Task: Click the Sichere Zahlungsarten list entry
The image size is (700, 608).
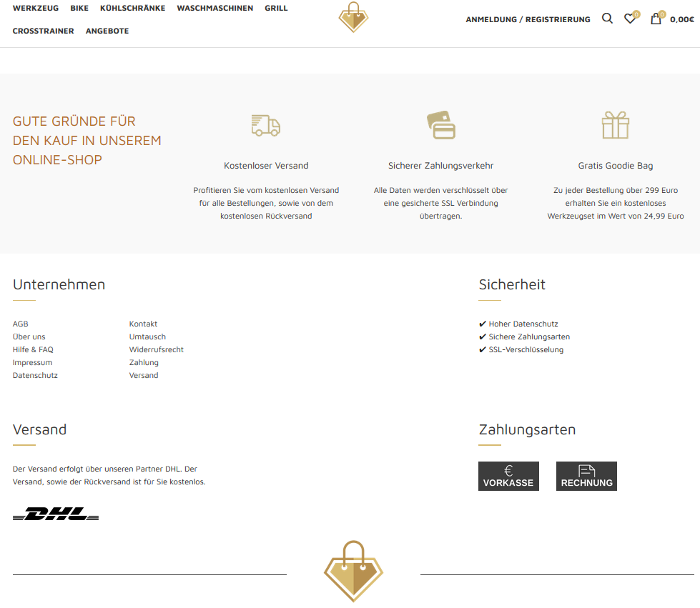Action: coord(525,337)
